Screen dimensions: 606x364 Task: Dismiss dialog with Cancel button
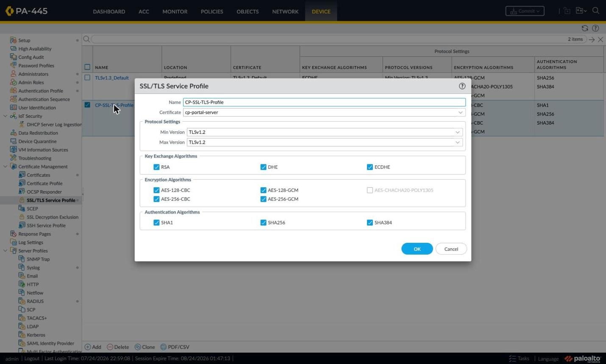[451, 249]
